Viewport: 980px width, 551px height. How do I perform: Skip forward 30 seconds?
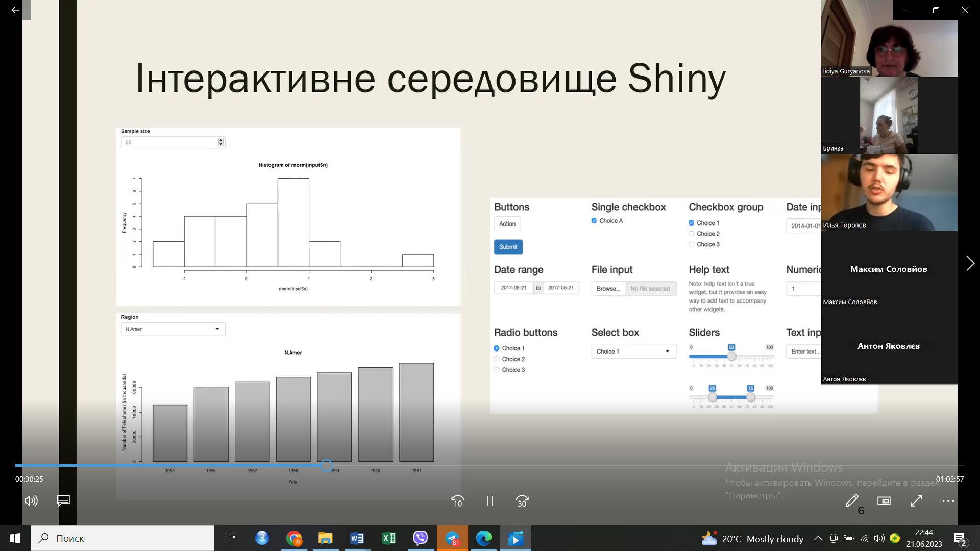(522, 502)
